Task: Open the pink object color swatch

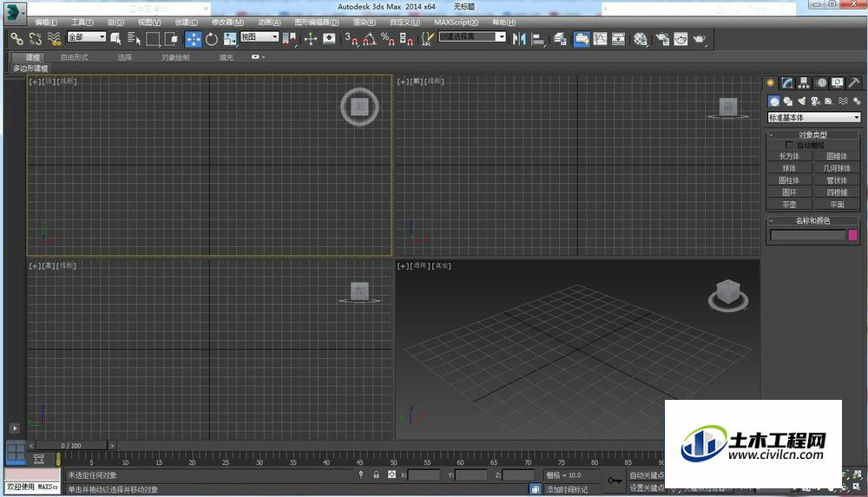Action: [852, 235]
